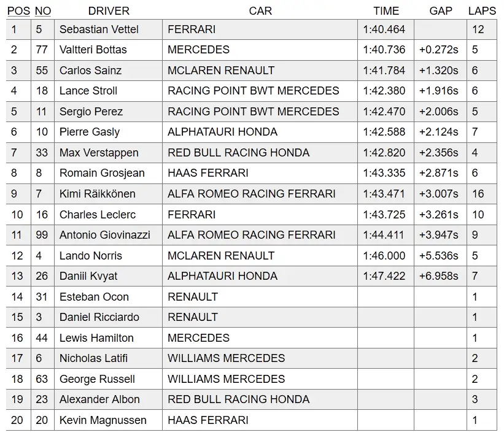Click the CAR column header
The height and width of the screenshot is (435, 504).
point(260,11)
